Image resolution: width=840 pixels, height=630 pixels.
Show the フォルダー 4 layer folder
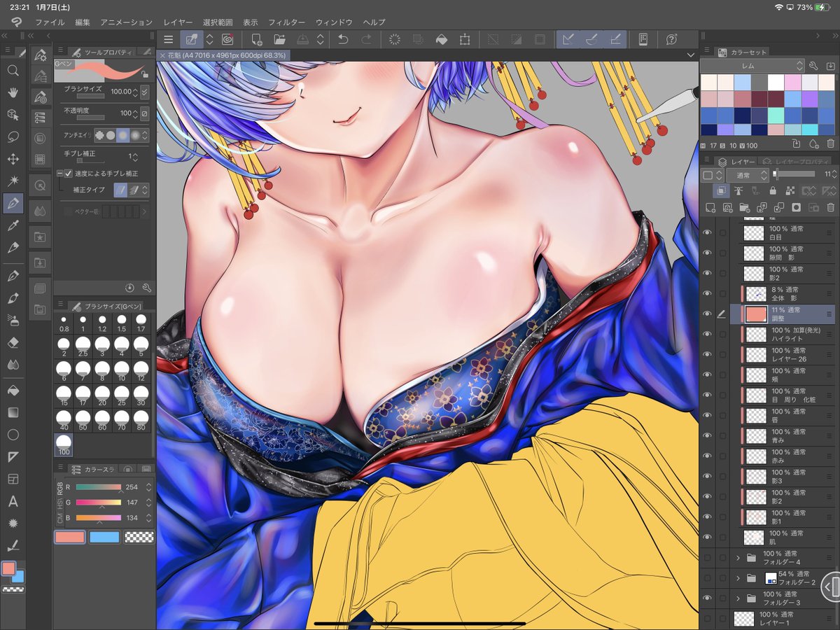click(707, 558)
